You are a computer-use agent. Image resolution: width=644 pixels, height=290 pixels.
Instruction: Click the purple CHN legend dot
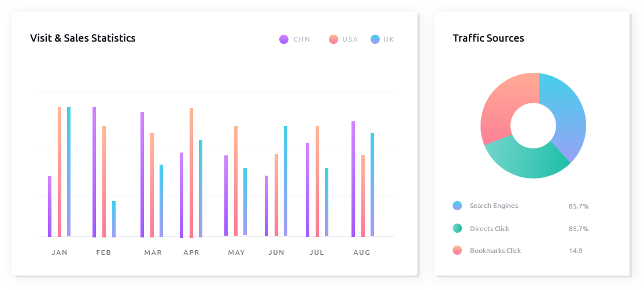(284, 39)
